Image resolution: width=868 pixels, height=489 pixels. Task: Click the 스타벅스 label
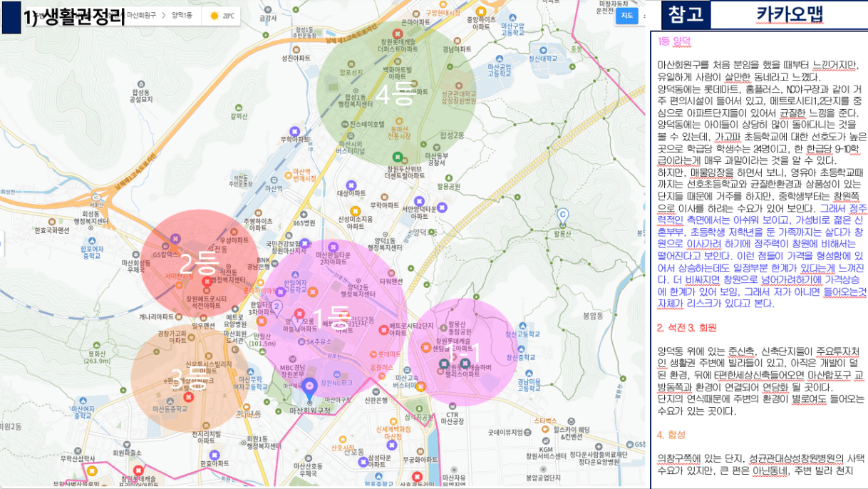click(544, 421)
